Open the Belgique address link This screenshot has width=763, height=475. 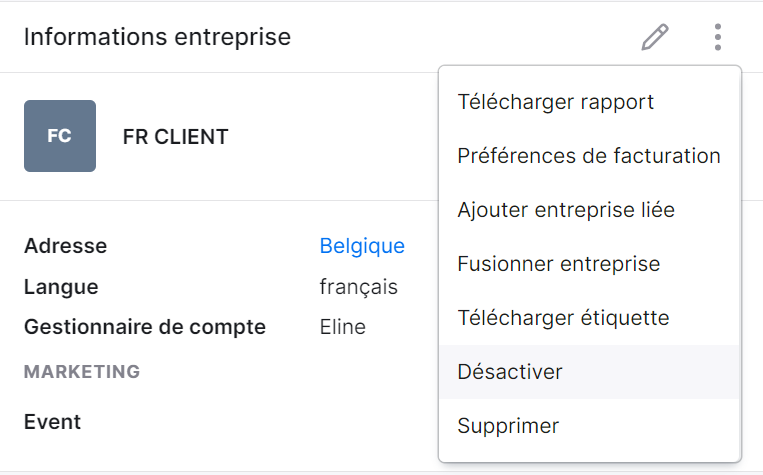tap(362, 246)
